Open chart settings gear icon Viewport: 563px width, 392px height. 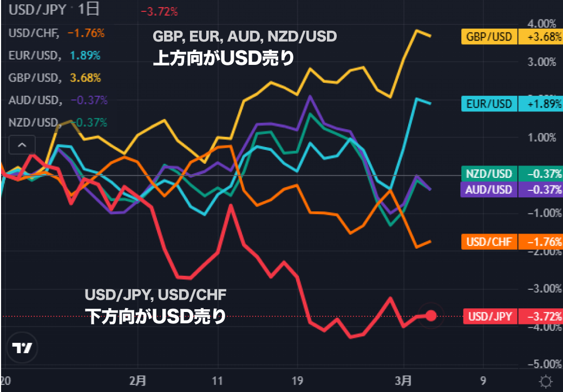click(x=547, y=381)
